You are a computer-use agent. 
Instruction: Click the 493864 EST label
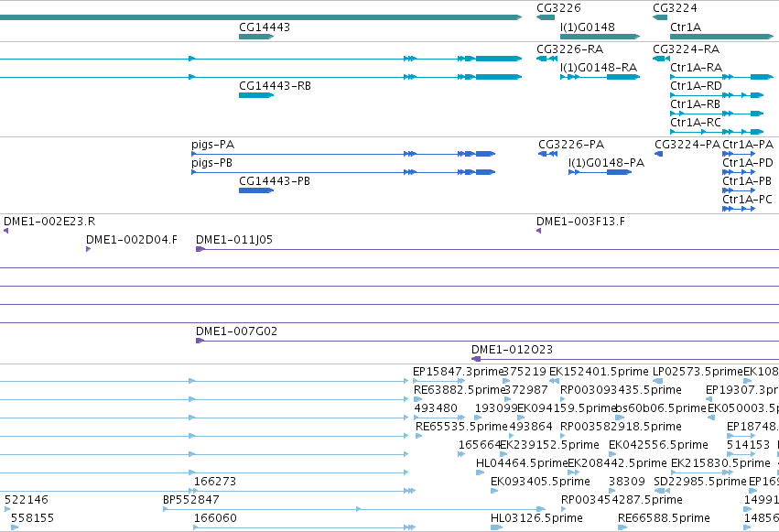[531, 427]
